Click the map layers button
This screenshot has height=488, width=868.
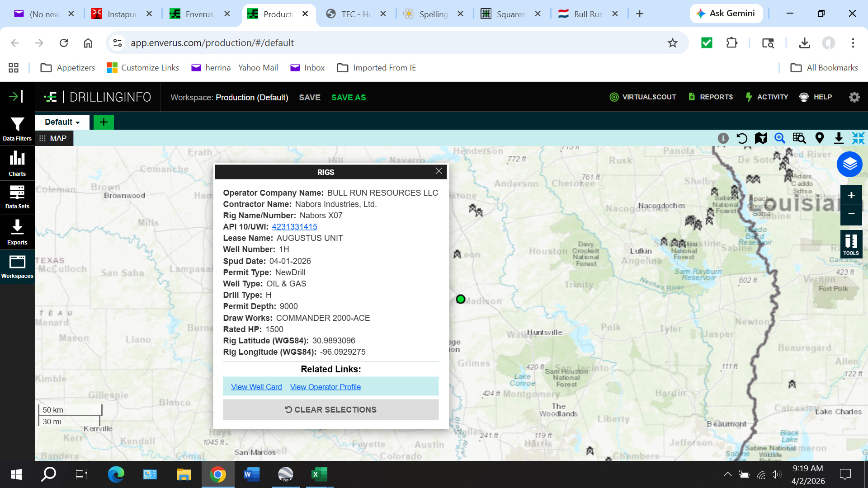(x=849, y=164)
